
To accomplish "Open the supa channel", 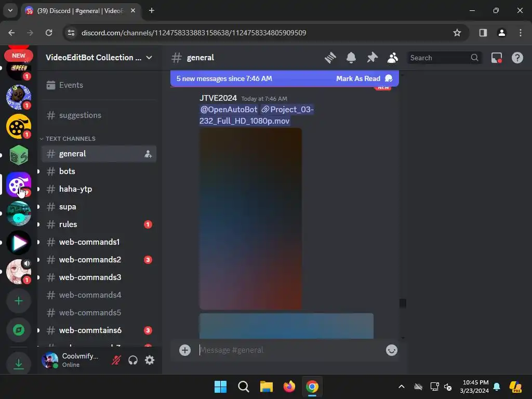I will pyautogui.click(x=99, y=207).
